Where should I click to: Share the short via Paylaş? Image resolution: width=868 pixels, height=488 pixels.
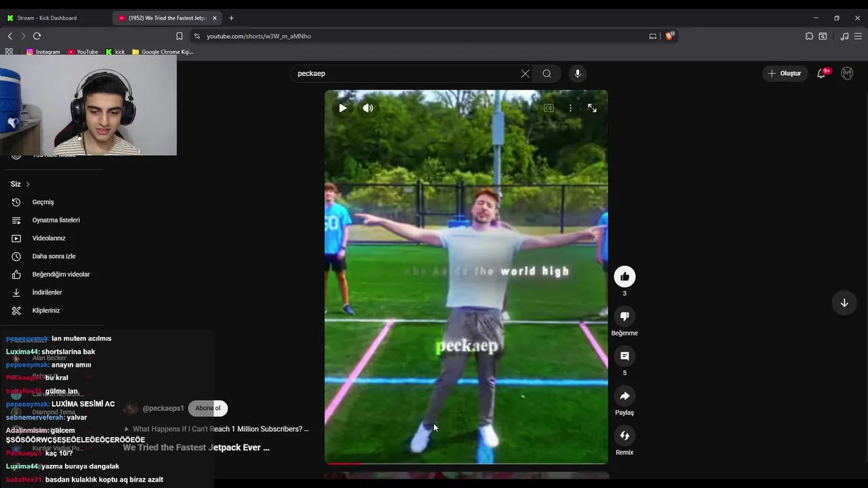pos(625,396)
